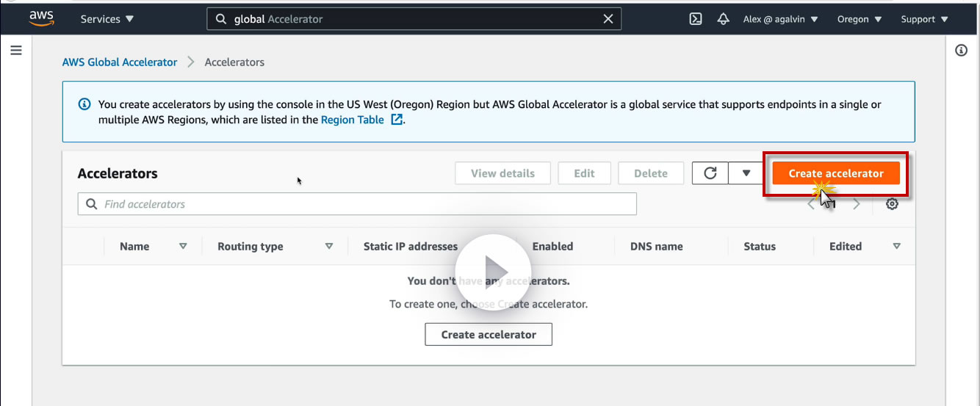Click the Find accelerators search field
980x406 pixels.
point(357,204)
